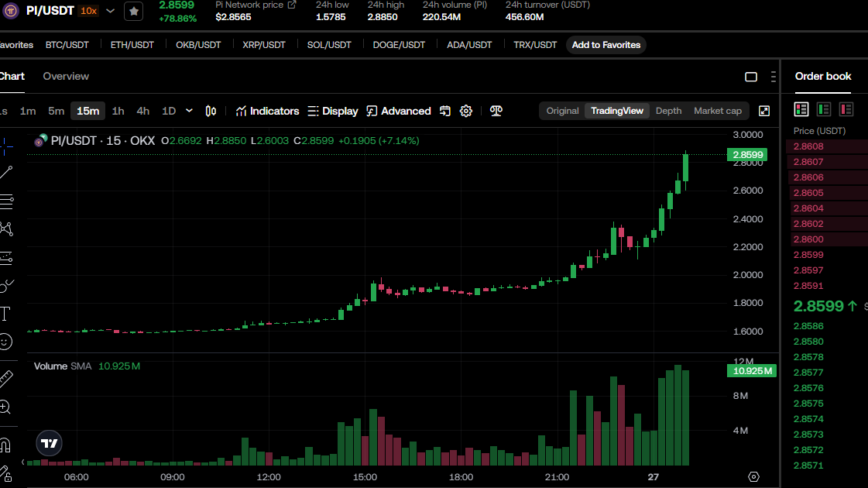The image size is (868, 488).
Task: Click the 10x leverage badge
Action: click(88, 11)
